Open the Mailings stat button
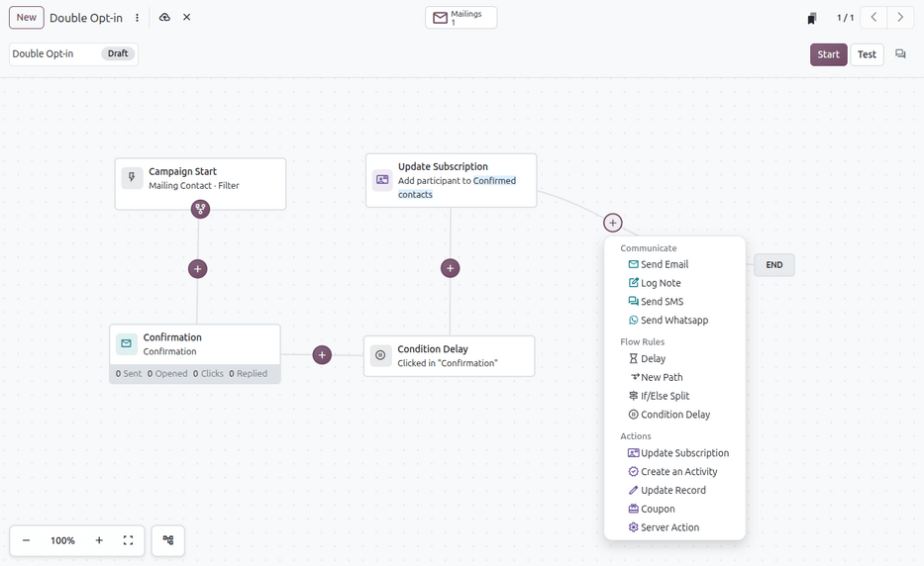Viewport: 924px width, 566px height. [461, 18]
